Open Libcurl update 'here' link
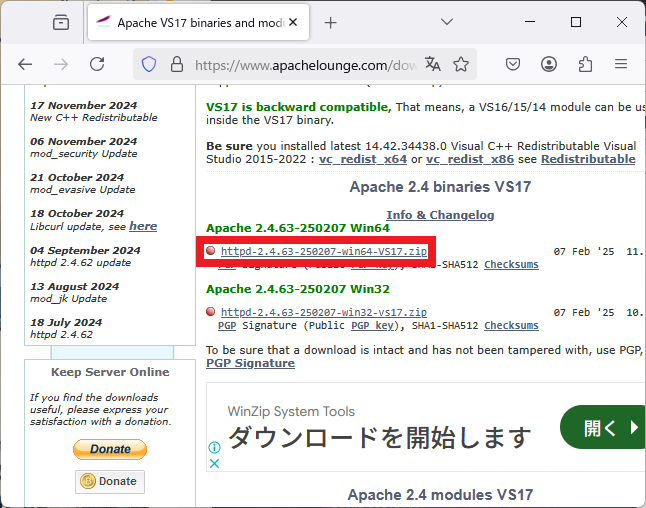Viewport: 646px width, 508px height. click(143, 226)
